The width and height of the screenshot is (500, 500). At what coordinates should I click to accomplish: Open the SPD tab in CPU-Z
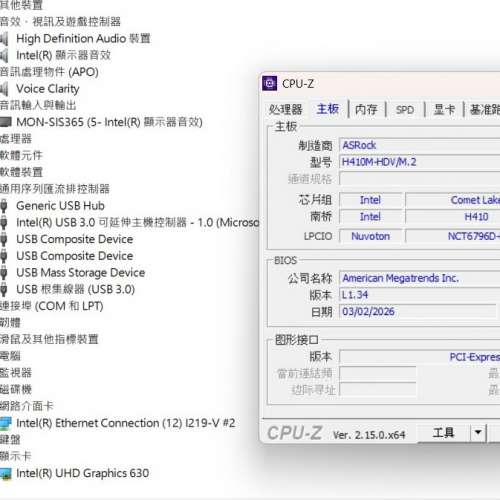point(405,109)
